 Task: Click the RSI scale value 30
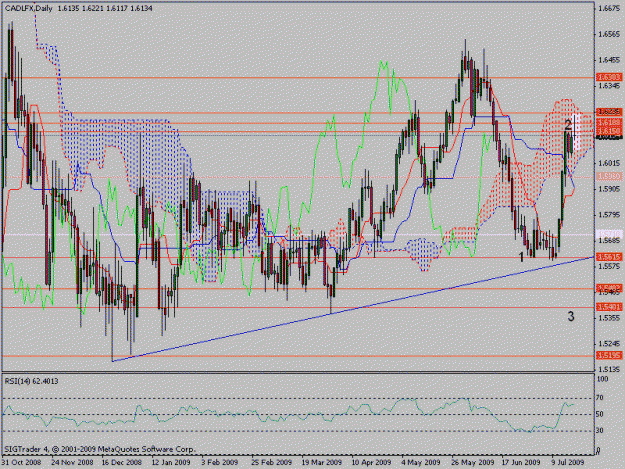coord(601,430)
